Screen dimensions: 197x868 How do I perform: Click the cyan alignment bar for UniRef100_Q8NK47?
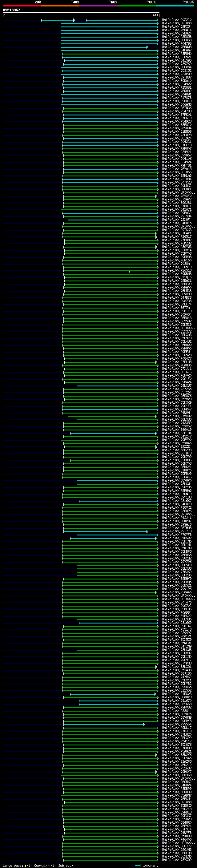coord(110,410)
